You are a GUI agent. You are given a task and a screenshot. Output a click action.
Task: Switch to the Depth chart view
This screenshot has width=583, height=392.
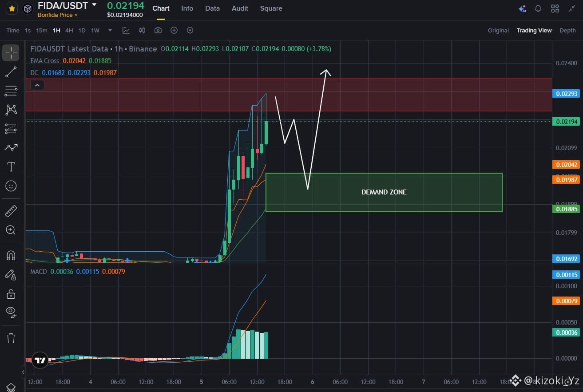[x=567, y=30]
